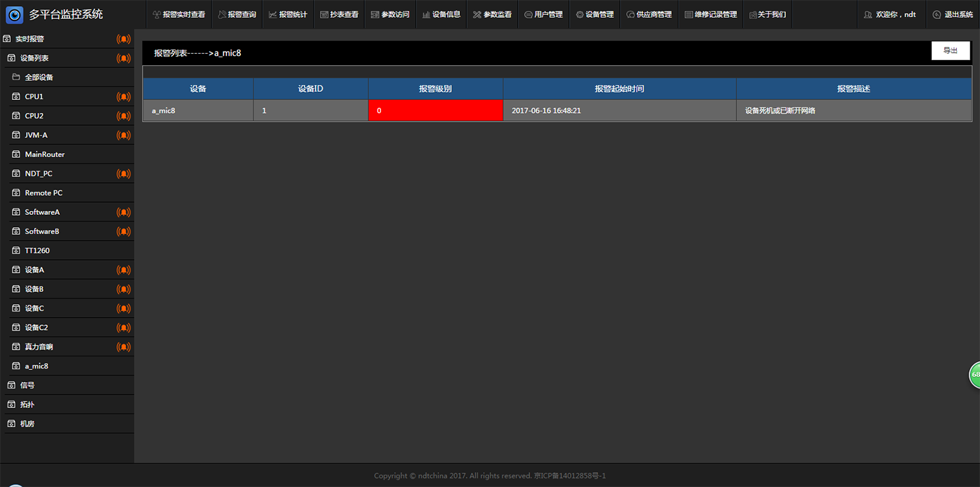Click the alarm bell icon beside CPU1
Screen dimensions: 980x487
click(x=123, y=97)
